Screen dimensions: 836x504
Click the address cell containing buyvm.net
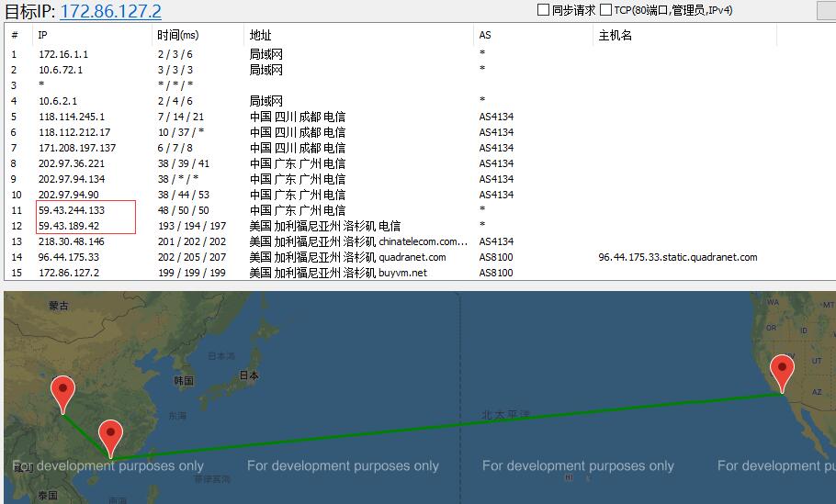[x=338, y=273]
